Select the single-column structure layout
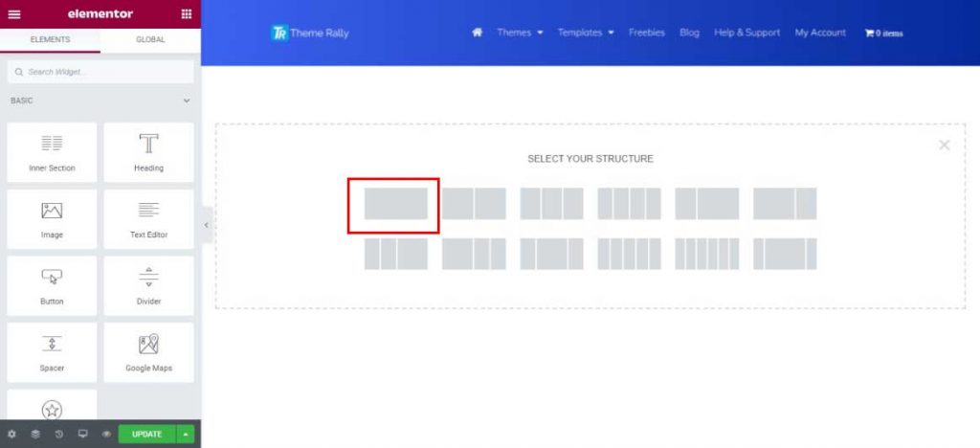 coord(395,204)
